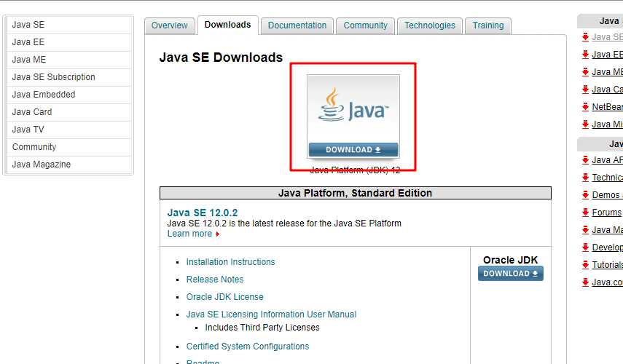Click Java ME link in right panel

click(607, 72)
